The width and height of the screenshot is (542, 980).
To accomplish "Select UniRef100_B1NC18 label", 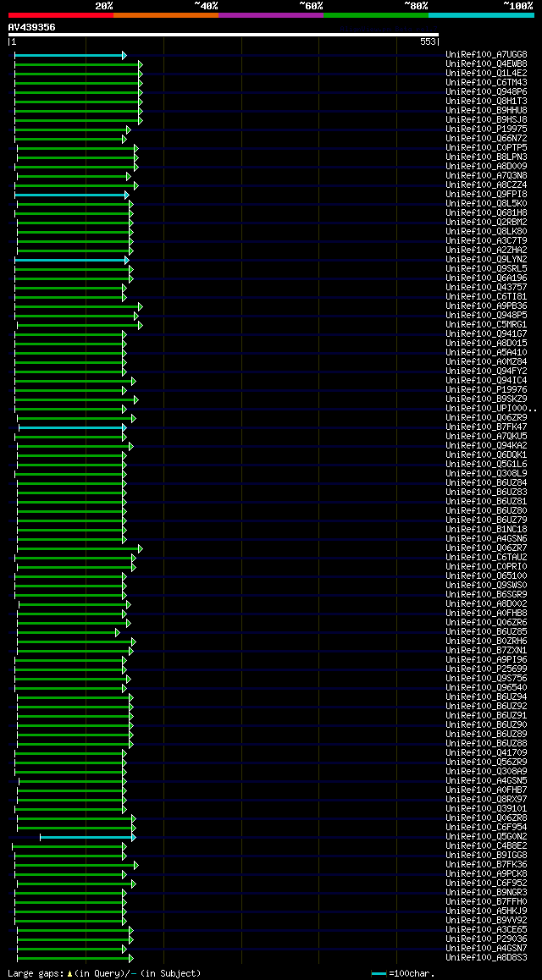I will 486,529.
